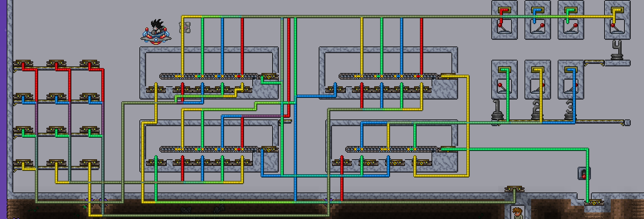Click right teleporter in the yellow-wired bottom row
This screenshot has height=219, width=644.
[90, 163]
